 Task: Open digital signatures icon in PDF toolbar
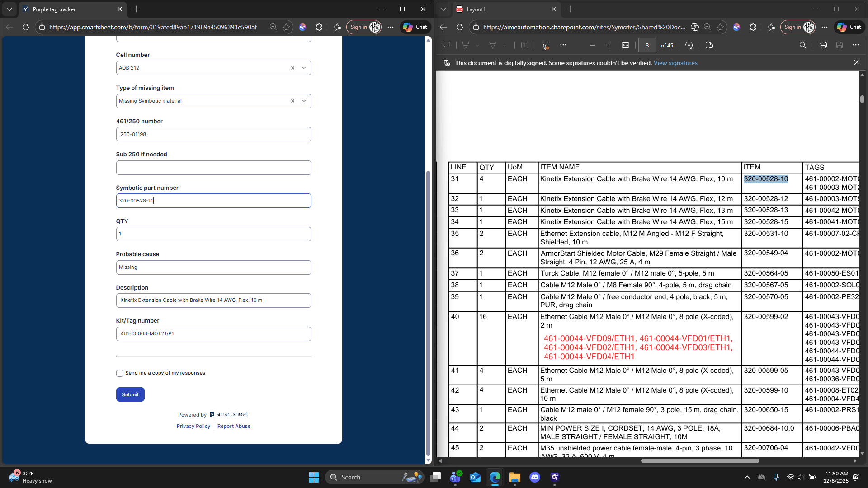[545, 45]
